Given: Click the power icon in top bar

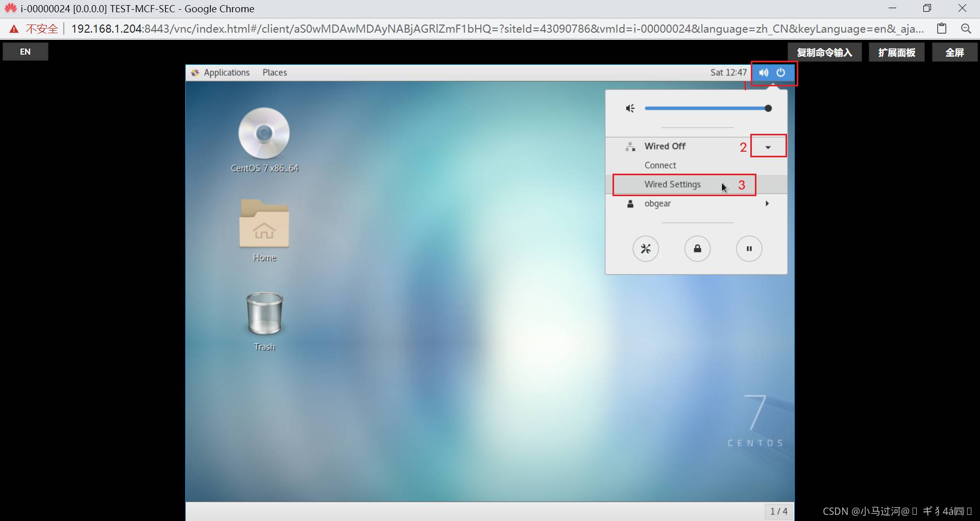Looking at the screenshot, I should (x=781, y=73).
